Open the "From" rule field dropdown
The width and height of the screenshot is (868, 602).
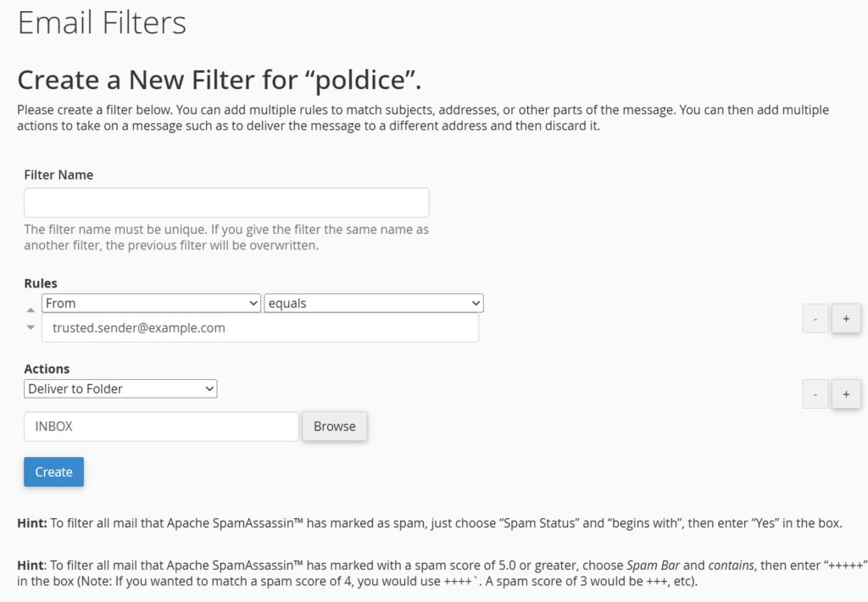click(151, 303)
